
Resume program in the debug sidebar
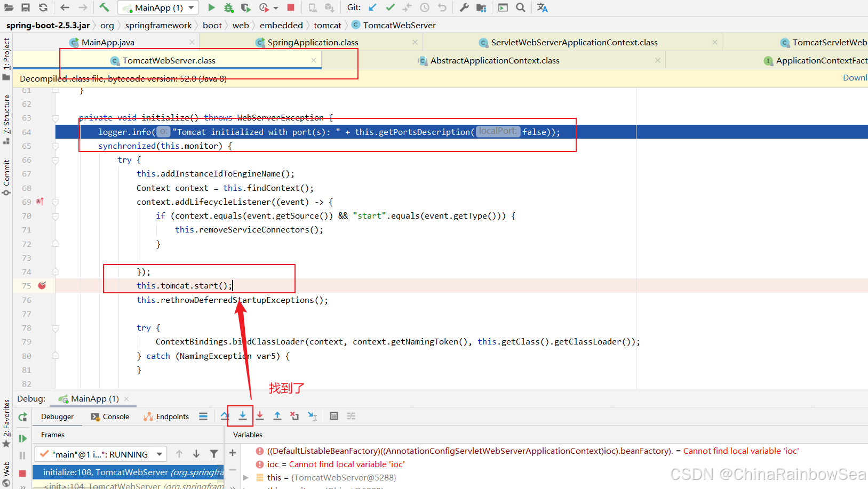22,438
